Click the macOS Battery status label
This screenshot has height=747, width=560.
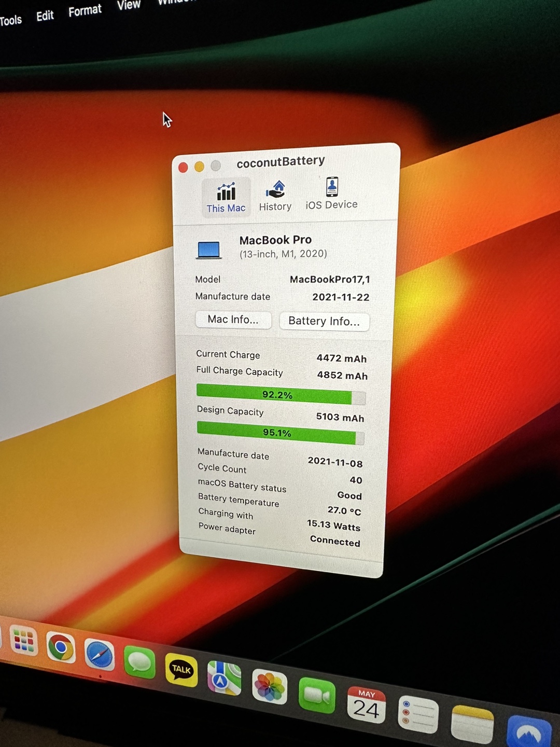[x=242, y=486]
